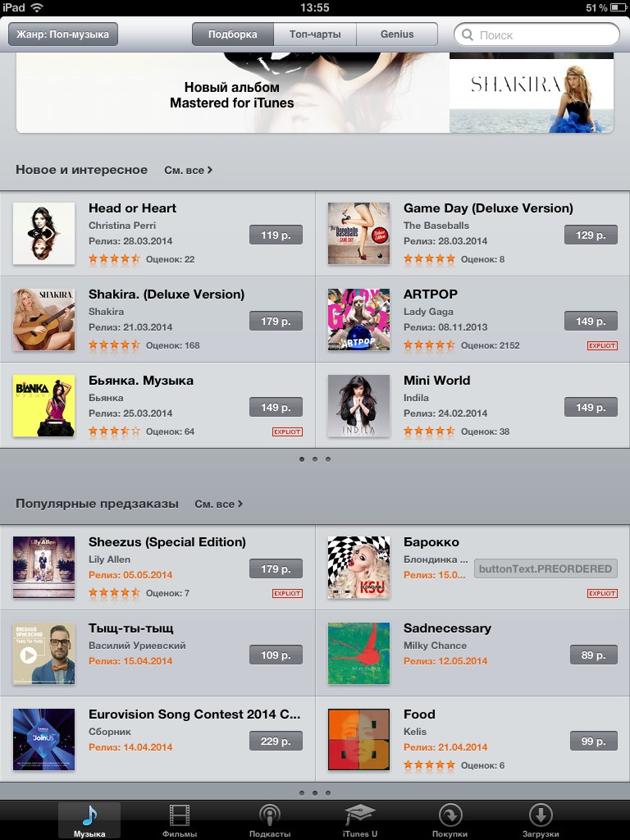Focus the Поиск search field

pyautogui.click(x=536, y=34)
